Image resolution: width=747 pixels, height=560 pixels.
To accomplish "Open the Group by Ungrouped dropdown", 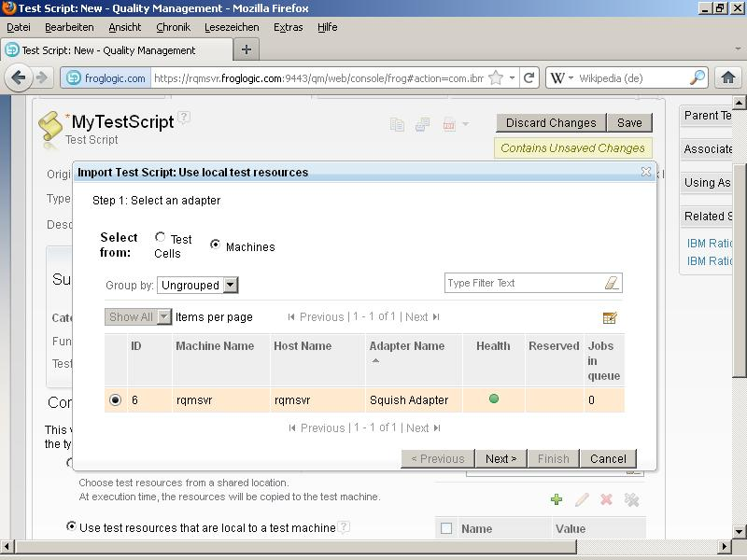I will (197, 285).
